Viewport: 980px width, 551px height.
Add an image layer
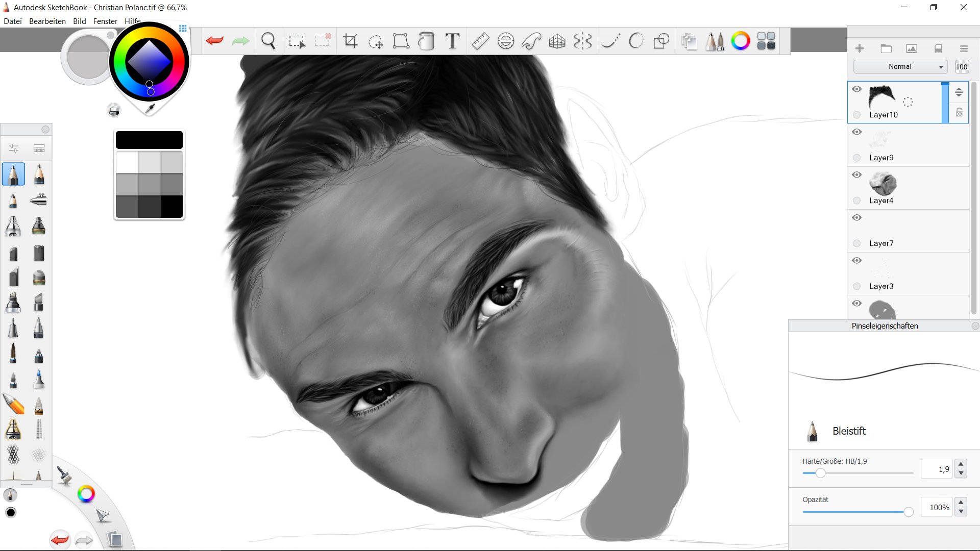(912, 48)
